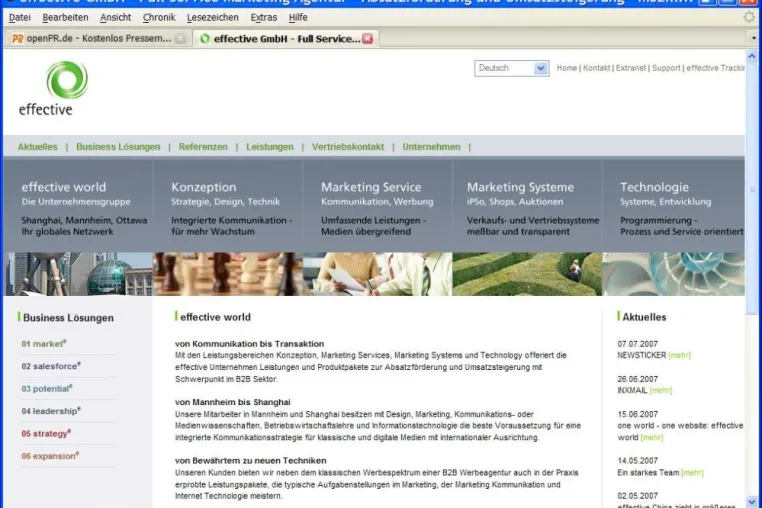The image size is (762, 508).
Task: Click the business people thumbnail image
Action: point(378,274)
